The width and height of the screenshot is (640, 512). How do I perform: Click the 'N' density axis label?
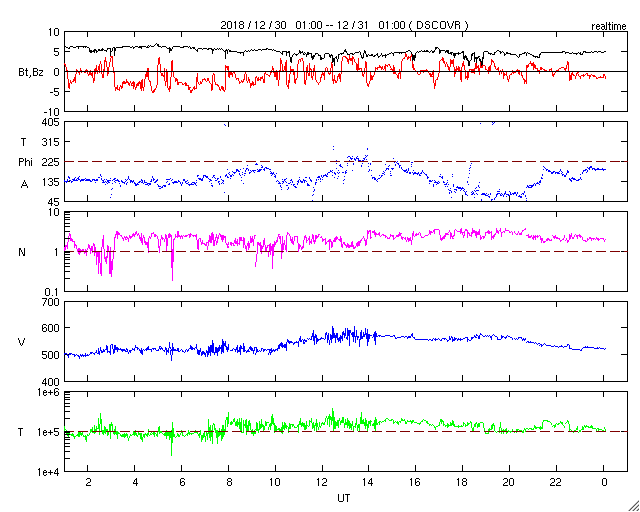[x=22, y=252]
